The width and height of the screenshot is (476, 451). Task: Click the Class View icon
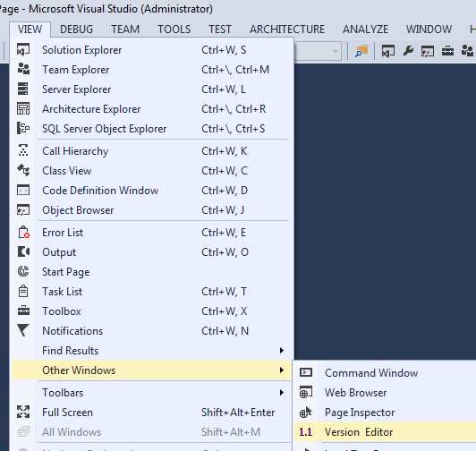pos(23,170)
